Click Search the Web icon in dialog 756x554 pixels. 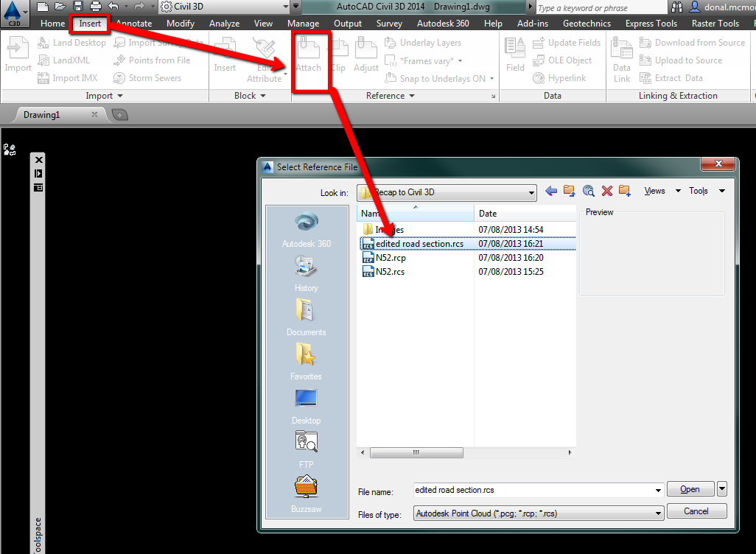(x=588, y=191)
